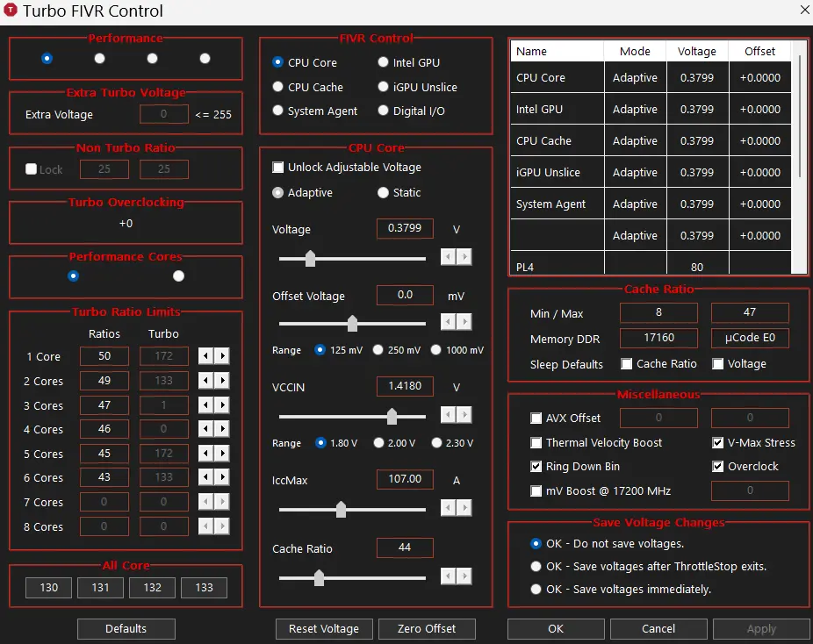Screen dimensions: 813x644
Task: Increase the 3 Cores ratio right arrow
Action: (222, 405)
